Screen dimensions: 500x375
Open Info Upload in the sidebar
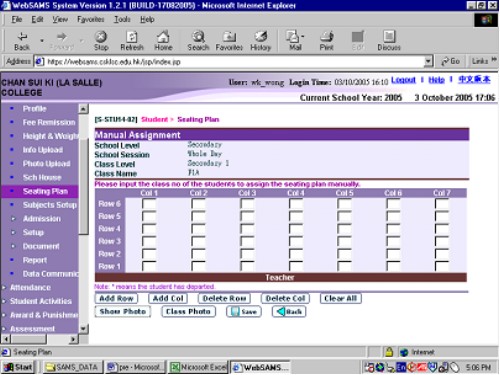coord(43,150)
